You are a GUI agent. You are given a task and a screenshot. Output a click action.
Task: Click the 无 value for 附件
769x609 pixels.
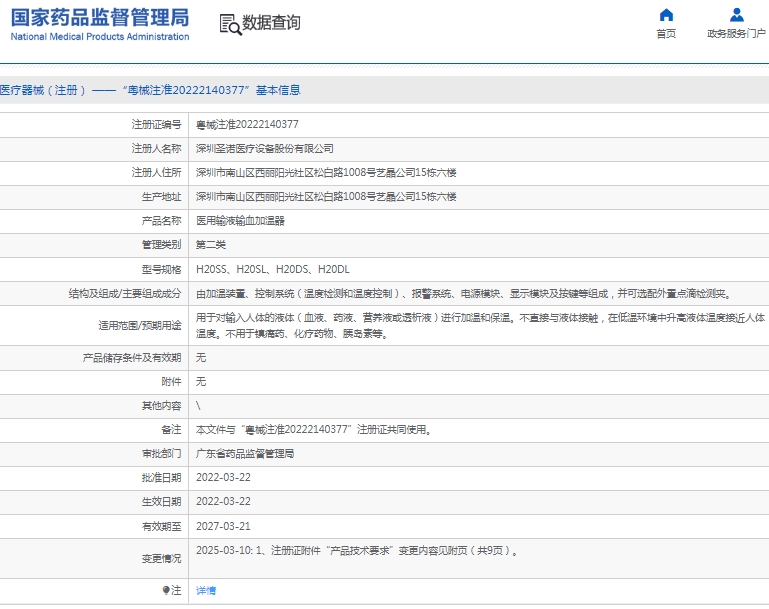[201, 381]
